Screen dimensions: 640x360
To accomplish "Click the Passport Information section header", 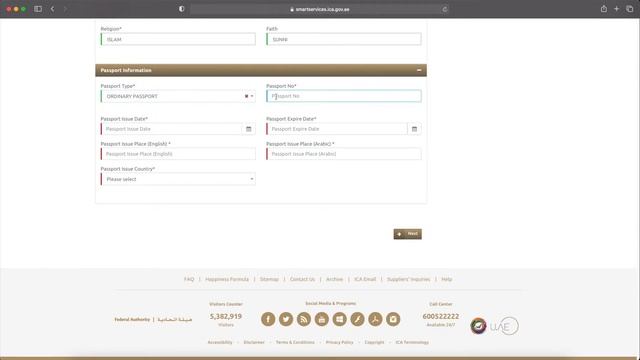I will tap(261, 70).
